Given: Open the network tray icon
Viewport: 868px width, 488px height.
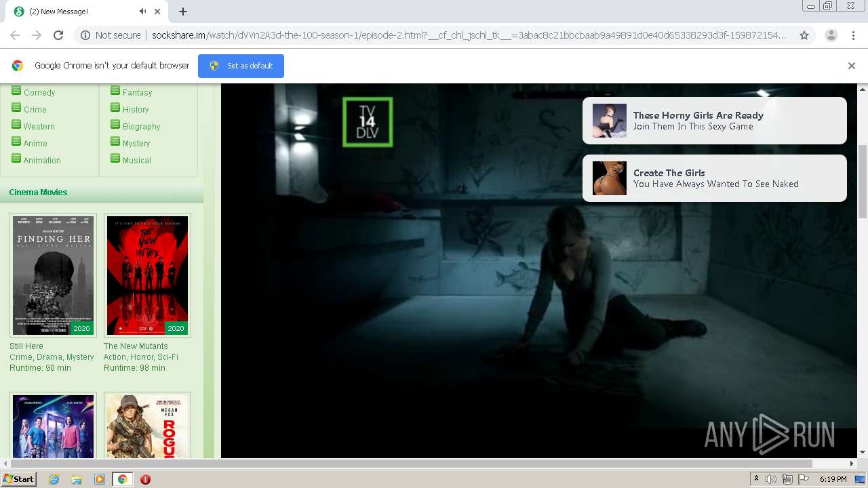Looking at the screenshot, I should [x=787, y=479].
